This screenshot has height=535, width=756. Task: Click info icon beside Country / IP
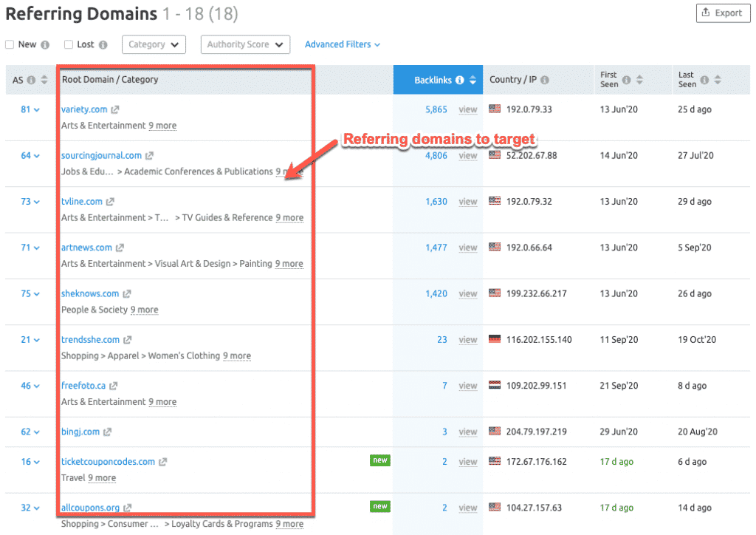tap(545, 80)
